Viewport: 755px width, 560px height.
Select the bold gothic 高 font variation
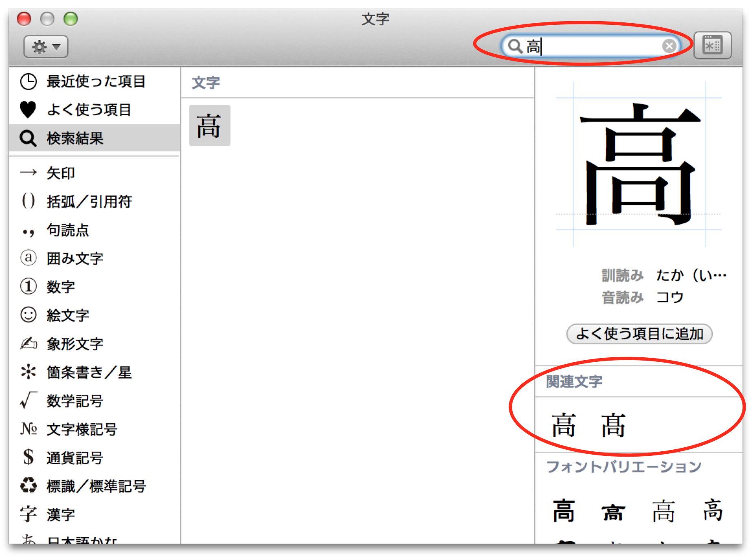tap(564, 510)
